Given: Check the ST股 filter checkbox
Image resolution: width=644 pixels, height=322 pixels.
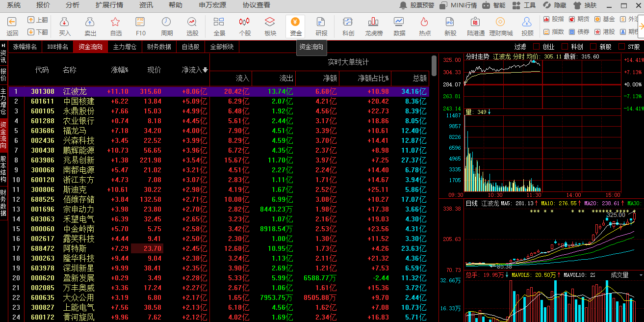Looking at the screenshot, I should point(622,47).
